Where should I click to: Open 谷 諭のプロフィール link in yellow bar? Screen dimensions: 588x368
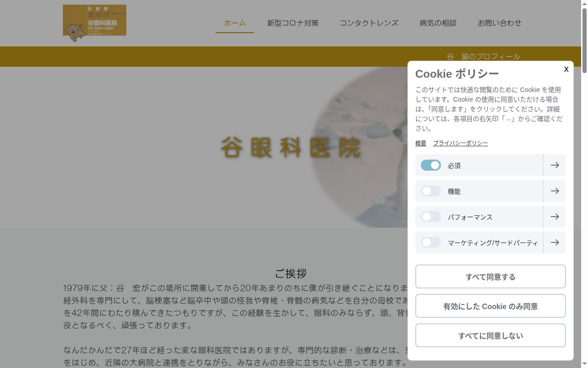tap(483, 57)
